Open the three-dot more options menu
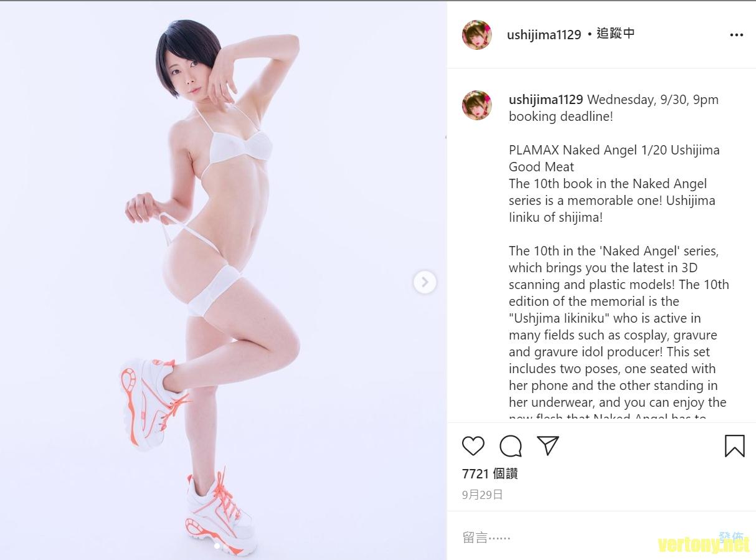The height and width of the screenshot is (560, 756). pos(737,35)
